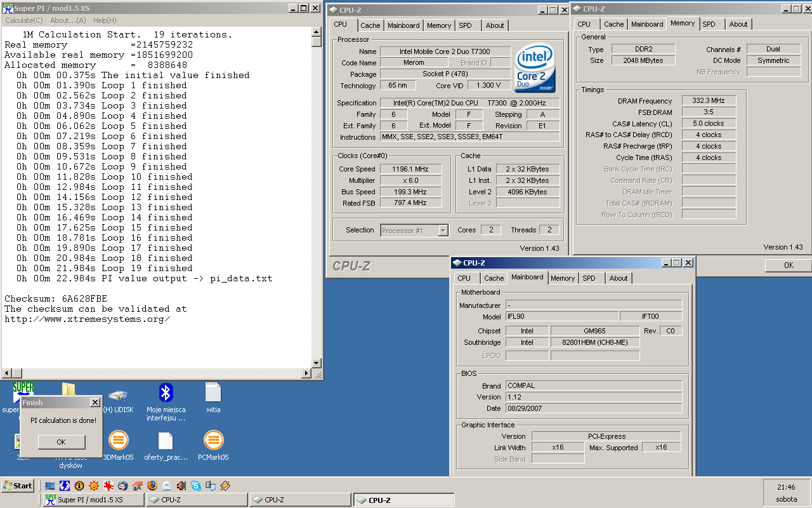The width and height of the screenshot is (812, 508).
Task: Open the Calculate(C) menu in Super PI
Action: pyautogui.click(x=24, y=20)
